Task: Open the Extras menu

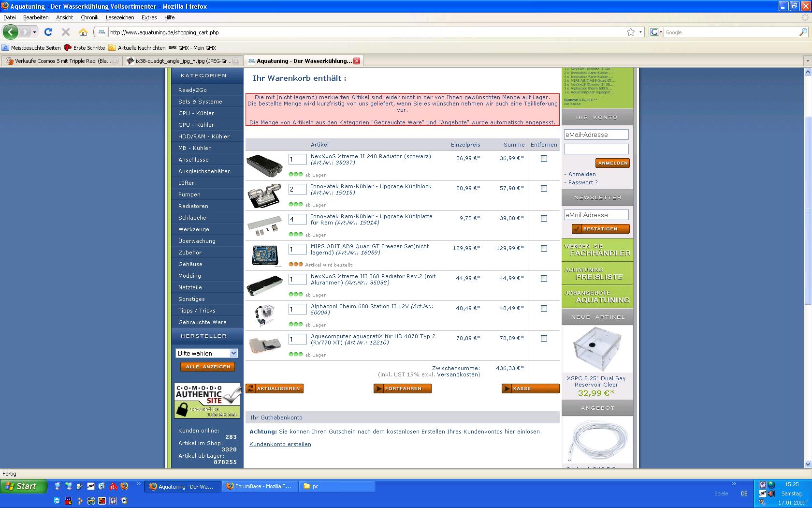Action: pyautogui.click(x=149, y=17)
